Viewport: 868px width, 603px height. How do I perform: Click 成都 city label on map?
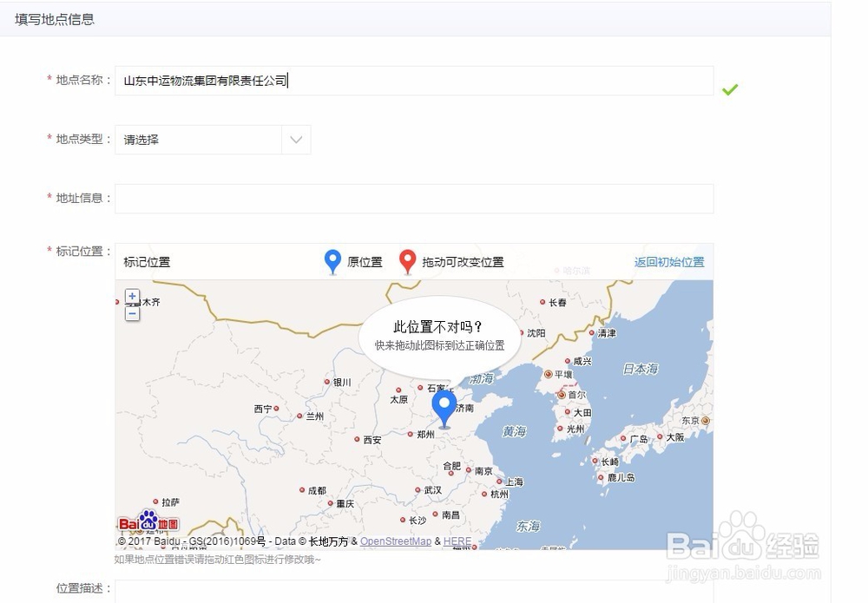tap(317, 490)
